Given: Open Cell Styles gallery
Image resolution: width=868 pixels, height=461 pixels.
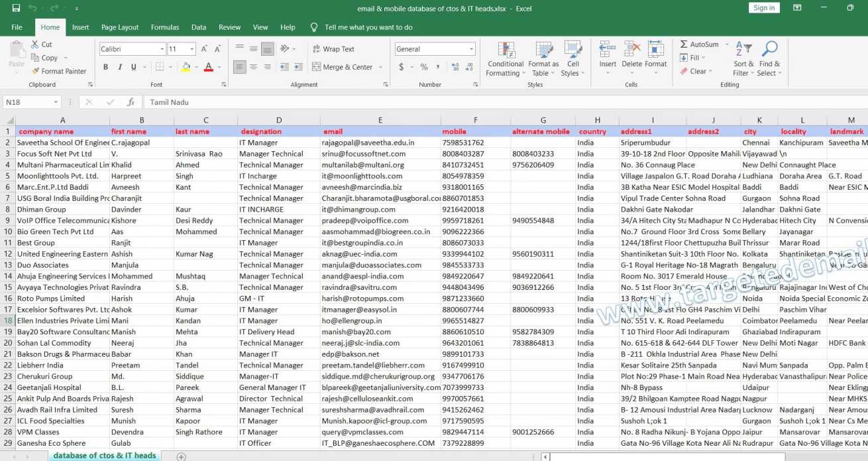Looking at the screenshot, I should 572,58.
